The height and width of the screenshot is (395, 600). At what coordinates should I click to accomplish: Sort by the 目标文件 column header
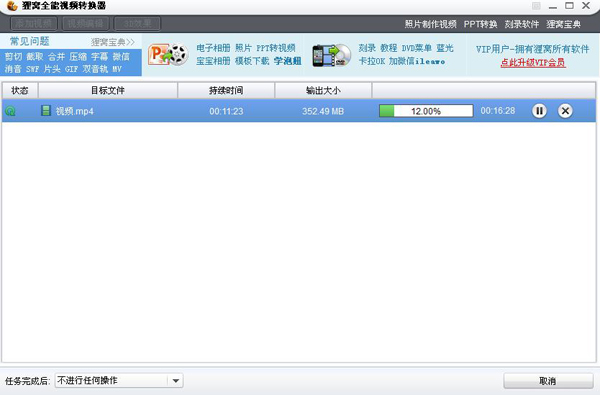coord(108,90)
